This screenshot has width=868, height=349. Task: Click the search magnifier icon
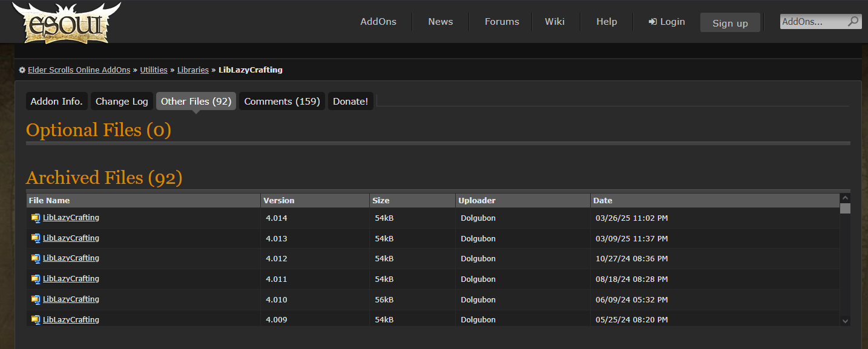[853, 22]
